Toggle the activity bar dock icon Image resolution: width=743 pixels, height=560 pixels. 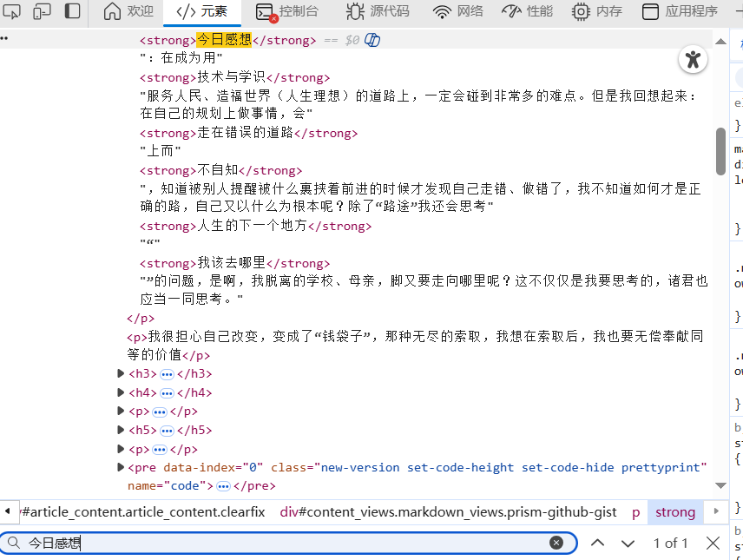tap(72, 11)
